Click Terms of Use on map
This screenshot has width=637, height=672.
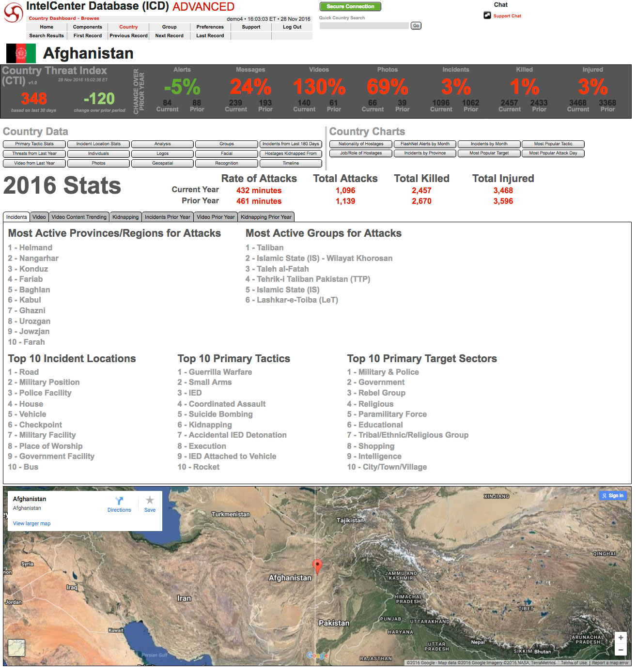[574, 663]
